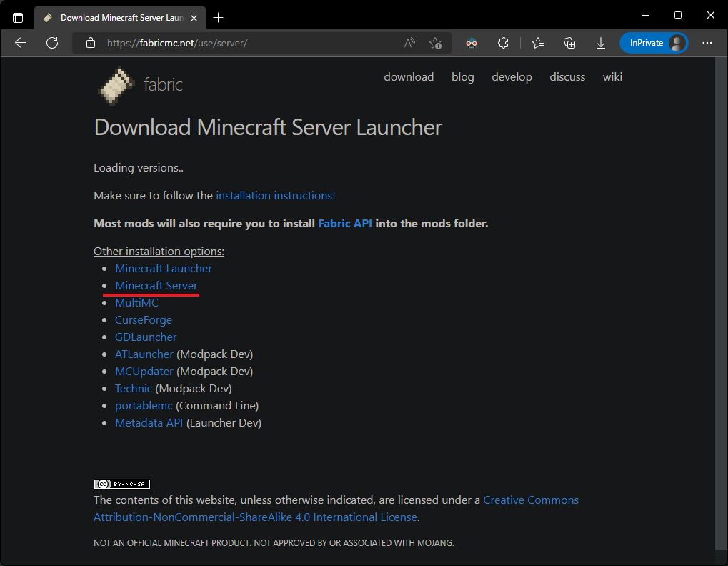Select the Download Minecraft Server Launcher tab
This screenshot has width=728, height=566.
pos(120,18)
